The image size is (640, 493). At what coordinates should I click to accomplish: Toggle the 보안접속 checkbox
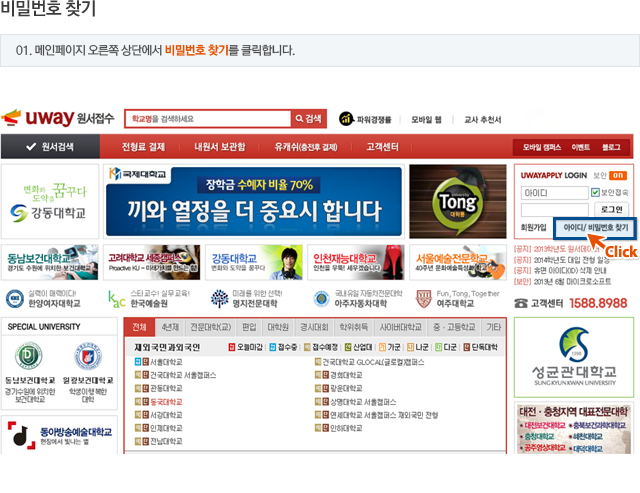point(595,192)
